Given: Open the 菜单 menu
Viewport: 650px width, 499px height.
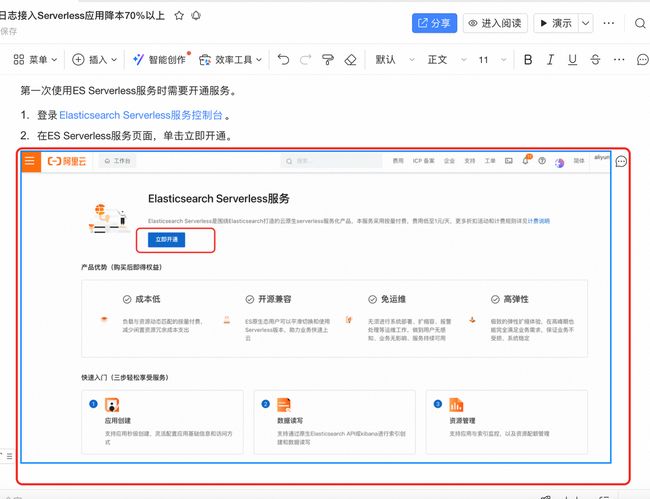Looking at the screenshot, I should tap(35, 60).
